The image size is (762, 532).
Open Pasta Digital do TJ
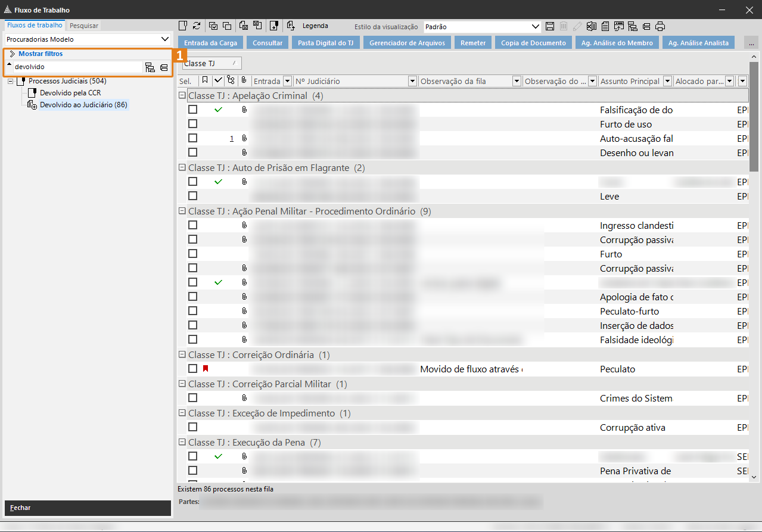tap(325, 43)
